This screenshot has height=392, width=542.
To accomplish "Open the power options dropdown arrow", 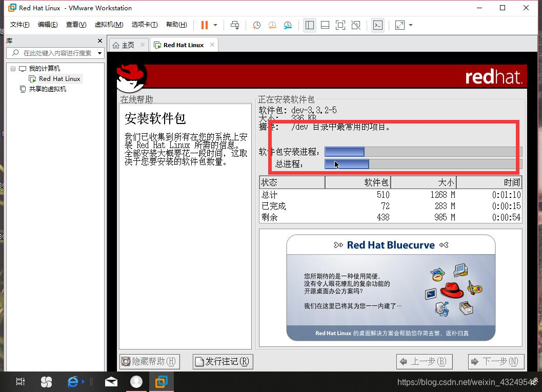I will click(x=215, y=25).
